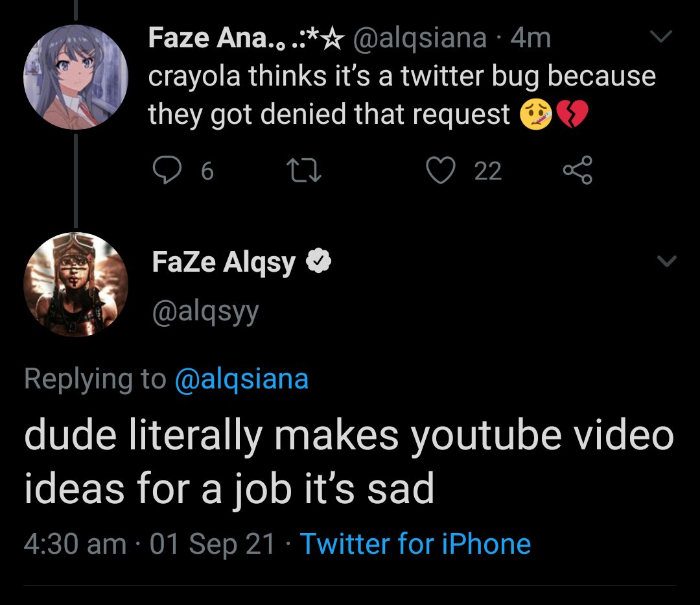Open FaZe Alqsy's profile picture
The width and height of the screenshot is (700, 605).
coord(76,284)
